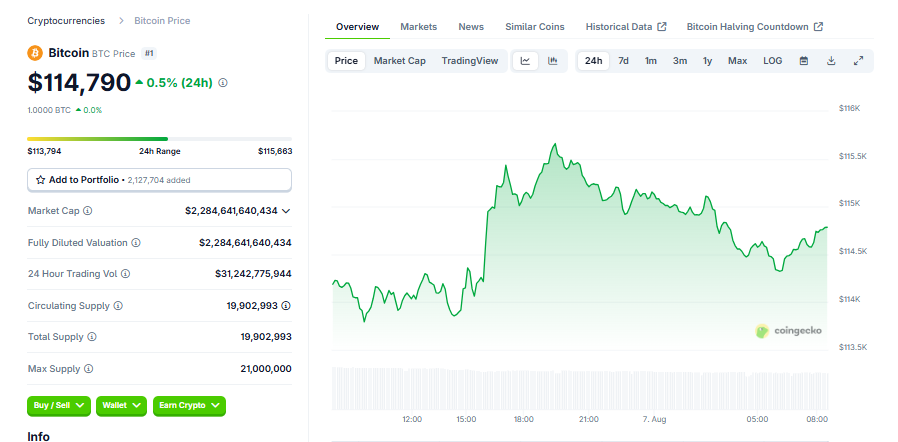Open the Similar Coins tab
This screenshot has width=898, height=442.
pos(535,27)
